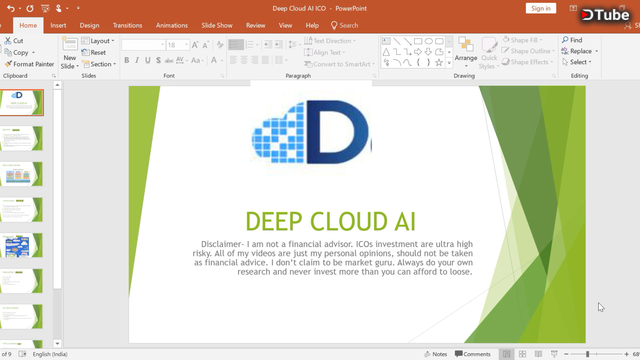The width and height of the screenshot is (640, 360).
Task: Switch to Reading View
Action: pos(538,354)
